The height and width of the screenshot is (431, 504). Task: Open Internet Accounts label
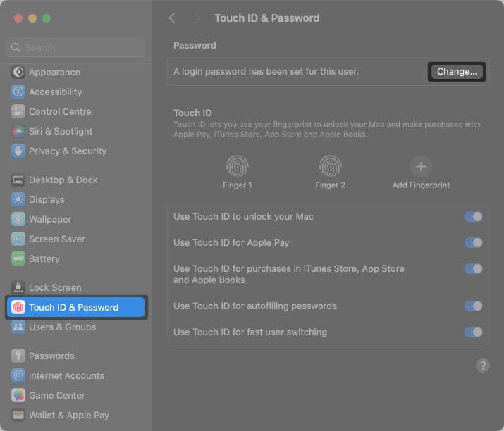click(67, 375)
